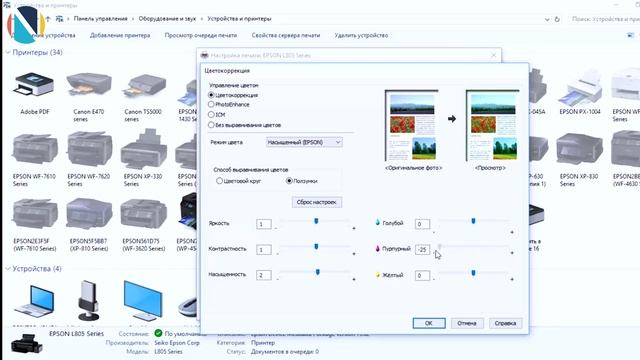Click the Яркость slider handle
640x360 pixels.
pos(316,221)
